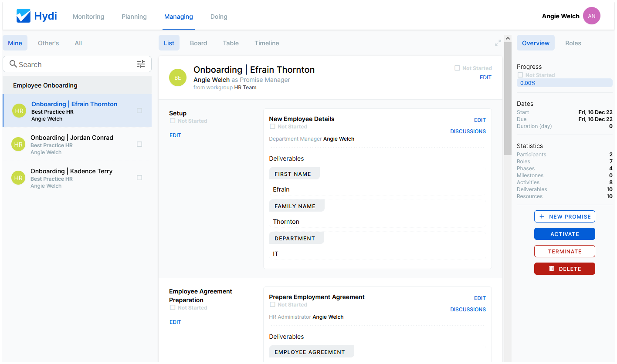617x364 pixels.
Task: Open the Monitoring tab
Action: click(x=88, y=17)
